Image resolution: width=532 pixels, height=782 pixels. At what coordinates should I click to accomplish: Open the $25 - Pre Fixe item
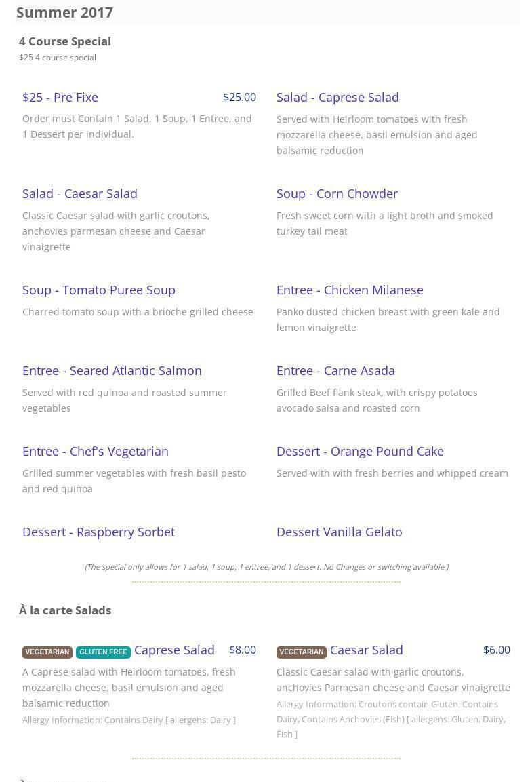pyautogui.click(x=60, y=97)
